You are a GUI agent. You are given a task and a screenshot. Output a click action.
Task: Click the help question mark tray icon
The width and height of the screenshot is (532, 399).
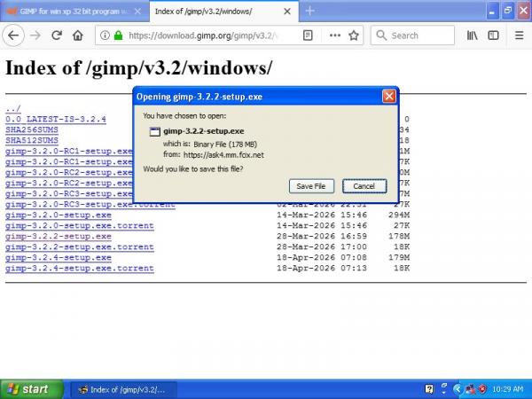[429, 389]
